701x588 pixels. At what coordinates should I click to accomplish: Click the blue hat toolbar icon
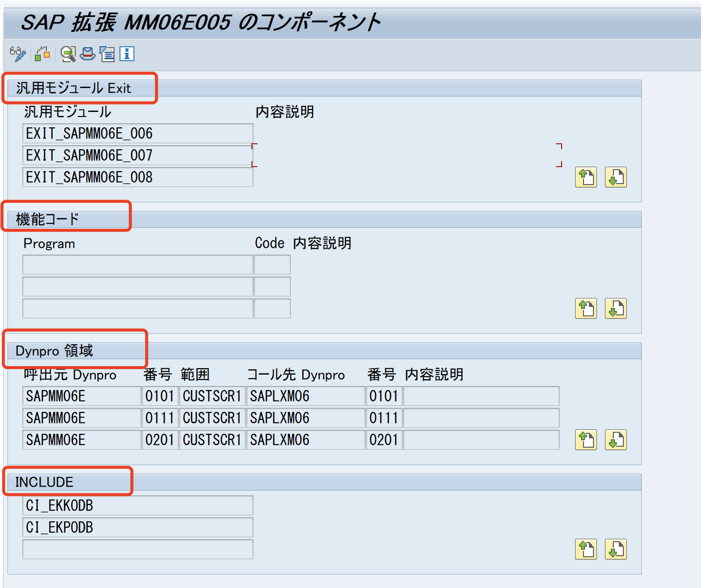point(88,54)
